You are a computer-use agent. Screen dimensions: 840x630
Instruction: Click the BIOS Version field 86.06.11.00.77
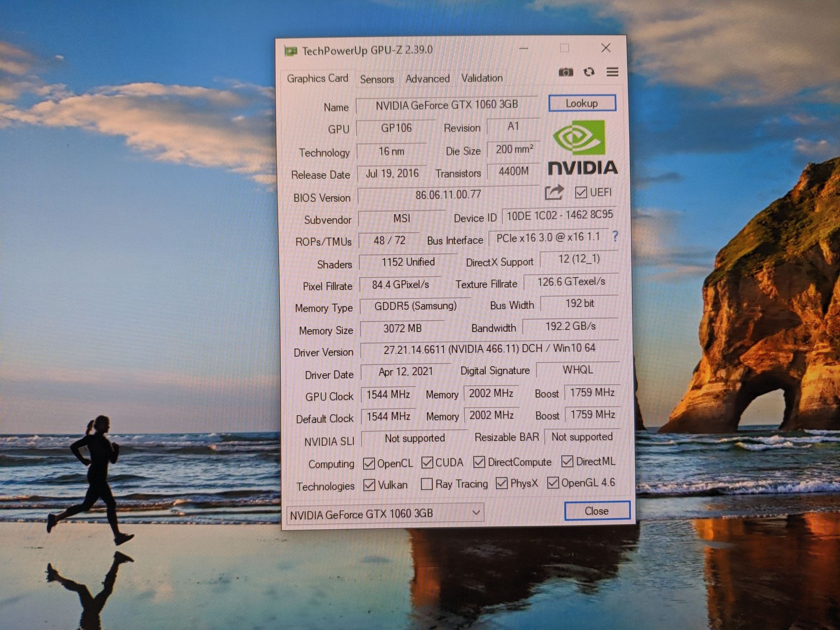[x=448, y=195]
